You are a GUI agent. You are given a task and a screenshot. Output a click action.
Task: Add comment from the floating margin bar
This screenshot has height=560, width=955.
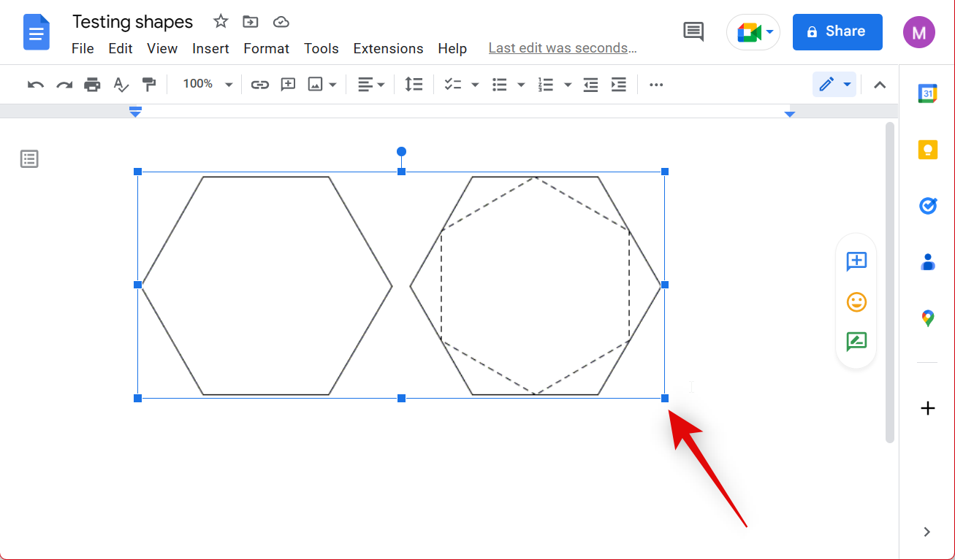point(856,261)
